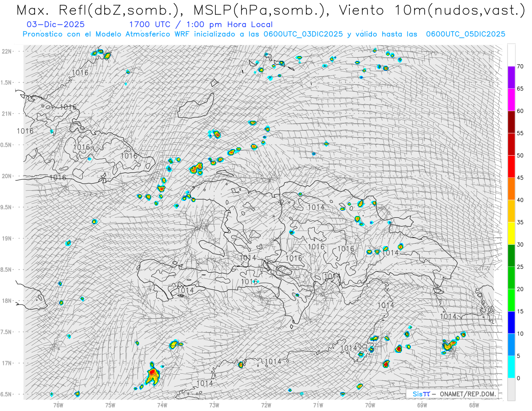Click the bright green 15–20 dBZ colorbar segment
The image size is (532, 411).
pos(511,300)
